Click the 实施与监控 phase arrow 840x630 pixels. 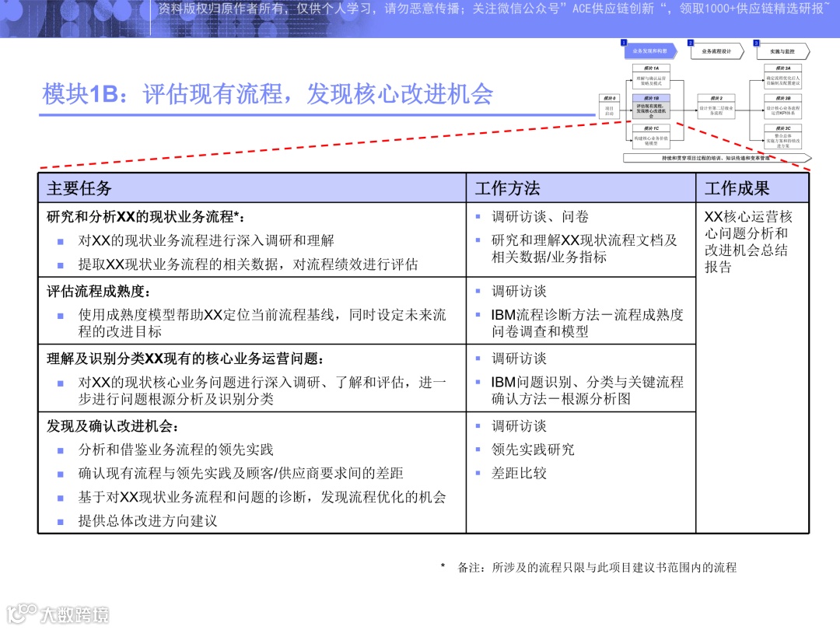point(782,51)
